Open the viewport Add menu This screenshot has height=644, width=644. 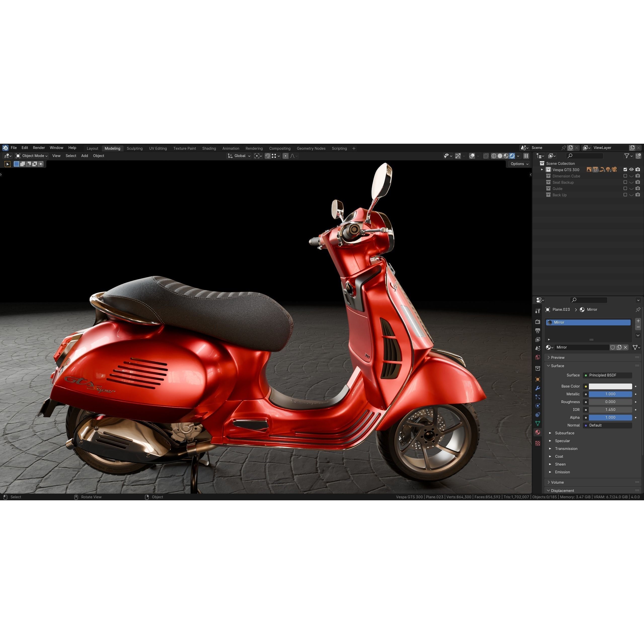85,156
